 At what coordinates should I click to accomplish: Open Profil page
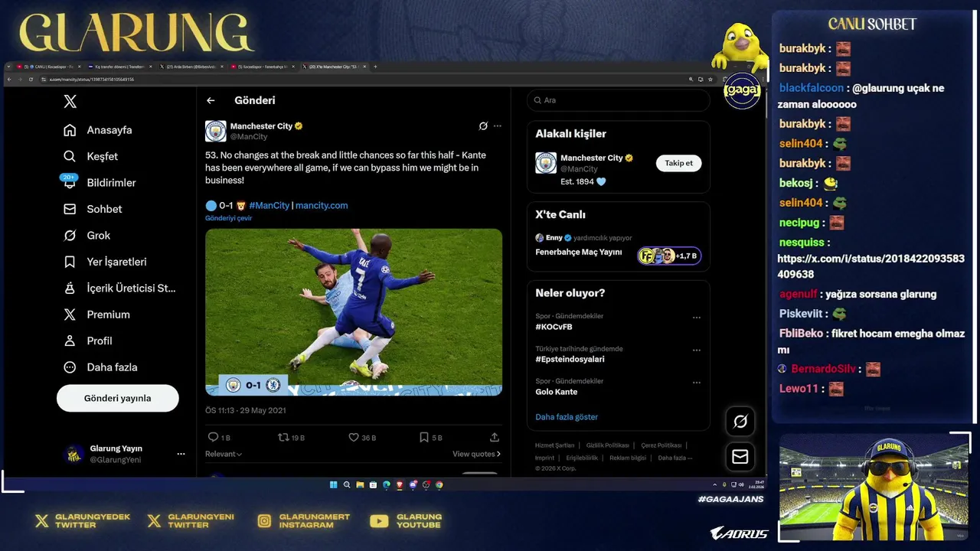[88, 341]
